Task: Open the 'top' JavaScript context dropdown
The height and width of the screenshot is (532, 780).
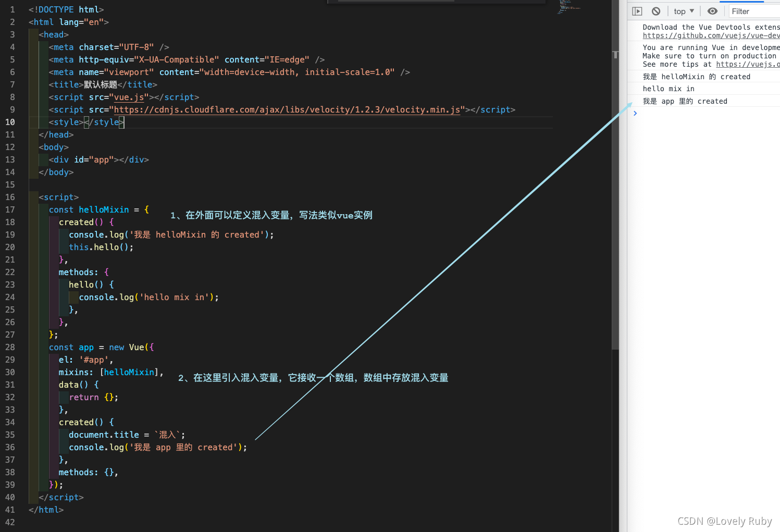Action: pos(684,11)
